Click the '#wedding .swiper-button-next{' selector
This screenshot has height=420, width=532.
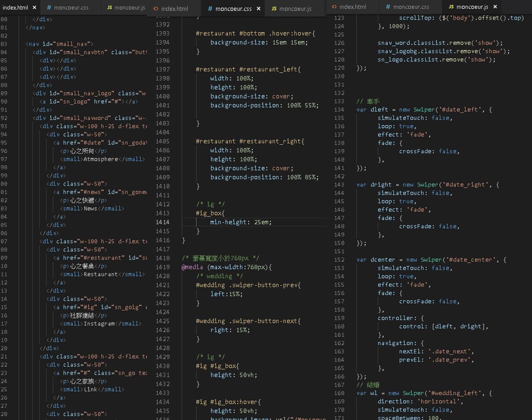tap(248, 321)
